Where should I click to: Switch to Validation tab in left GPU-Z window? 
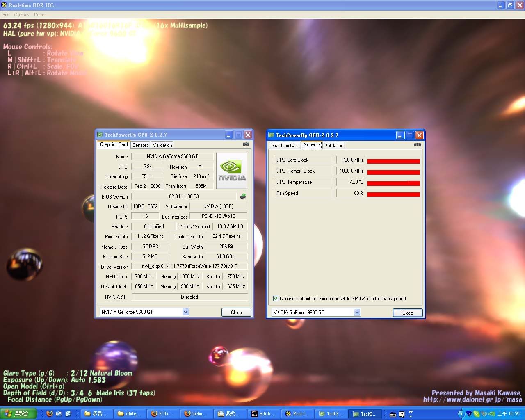(x=162, y=145)
